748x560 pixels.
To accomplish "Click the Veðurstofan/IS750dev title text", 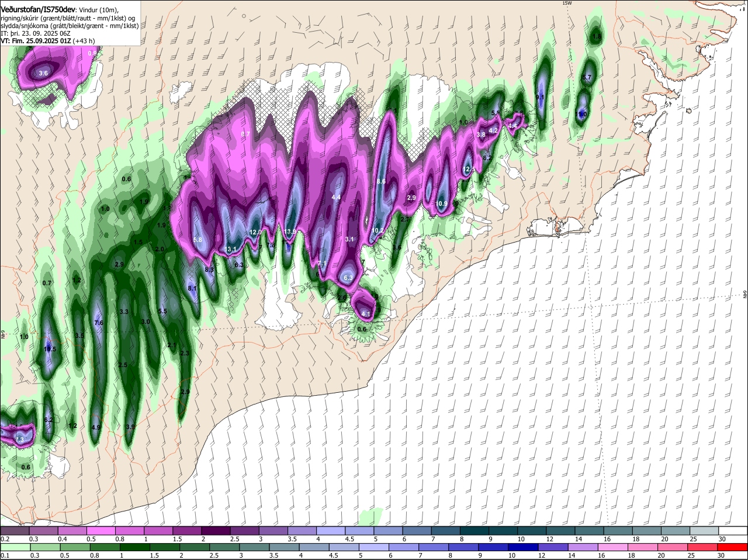I will coord(38,9).
